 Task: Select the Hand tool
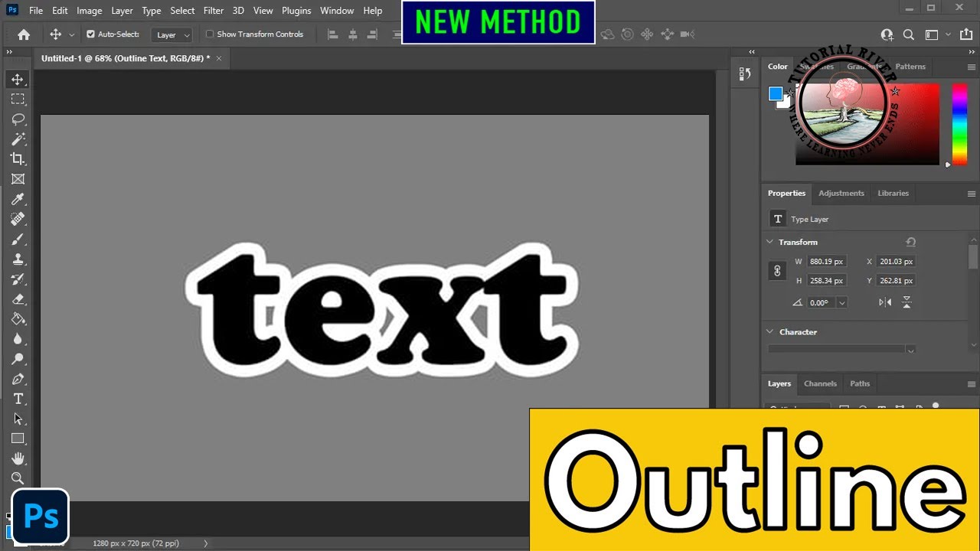[18, 458]
